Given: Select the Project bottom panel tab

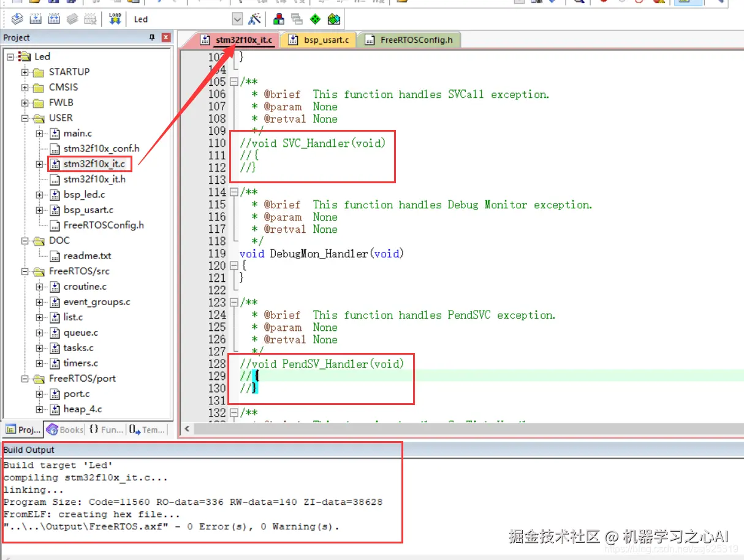Looking at the screenshot, I should click(22, 429).
